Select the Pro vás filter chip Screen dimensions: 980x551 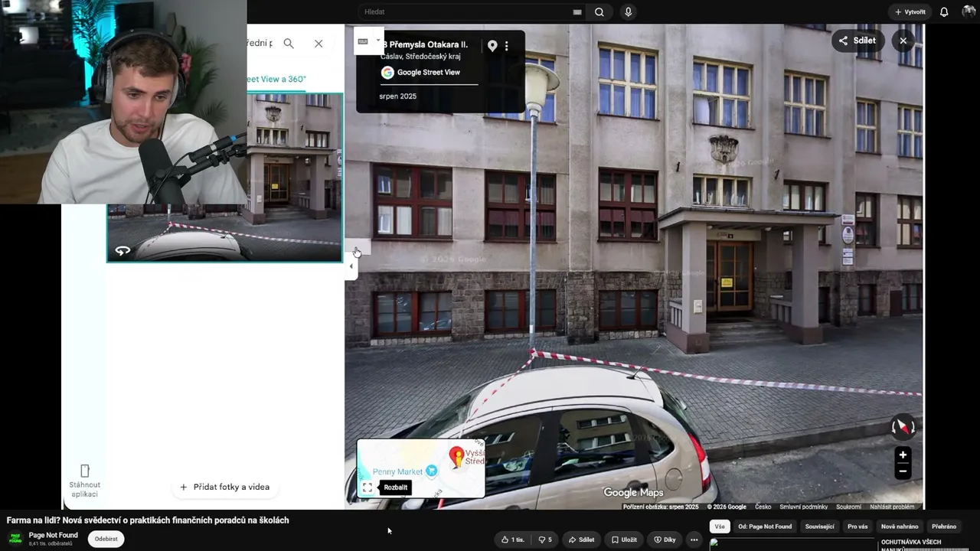tap(857, 527)
